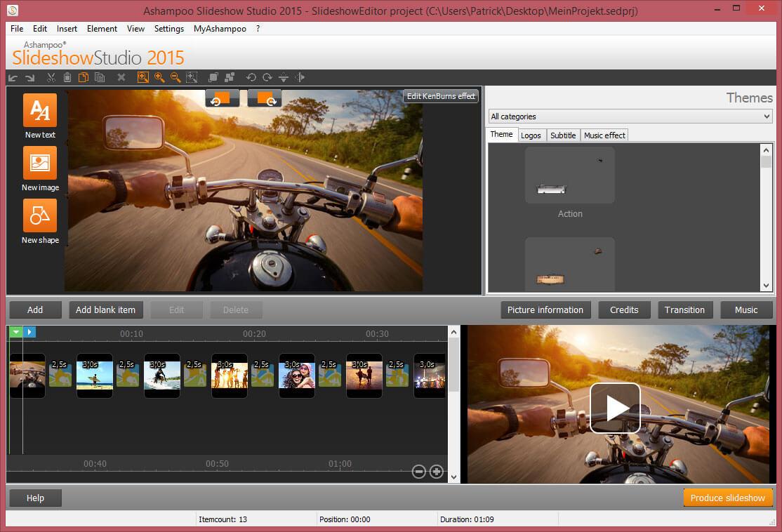782x532 pixels.
Task: Click timeline scroll up arrow
Action: [x=453, y=332]
